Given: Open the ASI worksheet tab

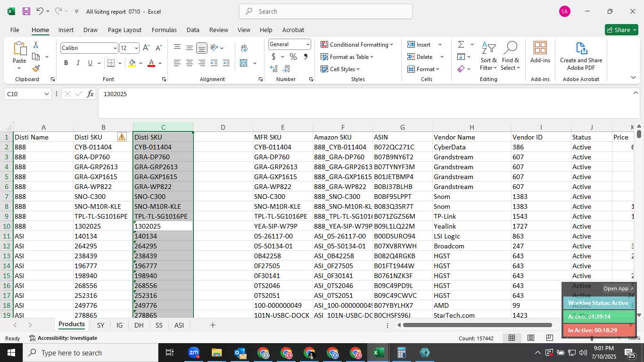Looking at the screenshot, I should (x=179, y=325).
